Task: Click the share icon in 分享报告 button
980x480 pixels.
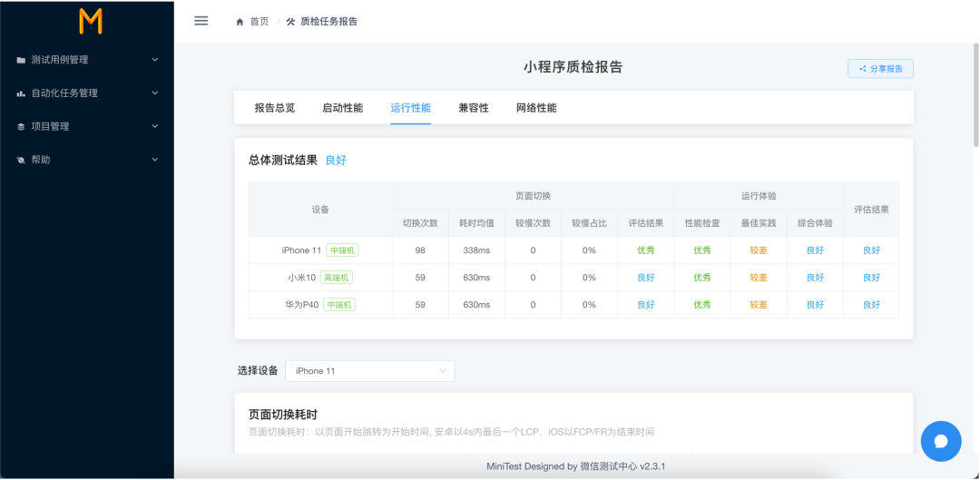Action: (863, 69)
